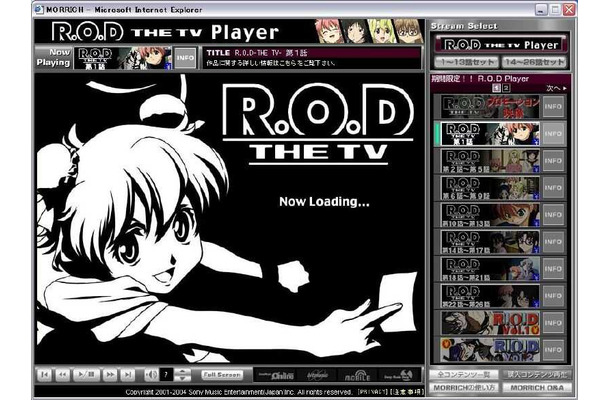Open INFO for episodes 10-13
The height and width of the screenshot is (400, 610).
[x=553, y=215]
